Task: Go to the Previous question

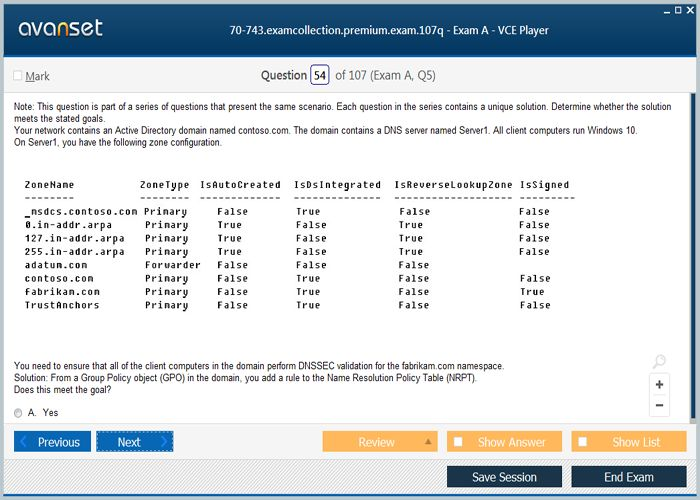Action: pyautogui.click(x=52, y=442)
